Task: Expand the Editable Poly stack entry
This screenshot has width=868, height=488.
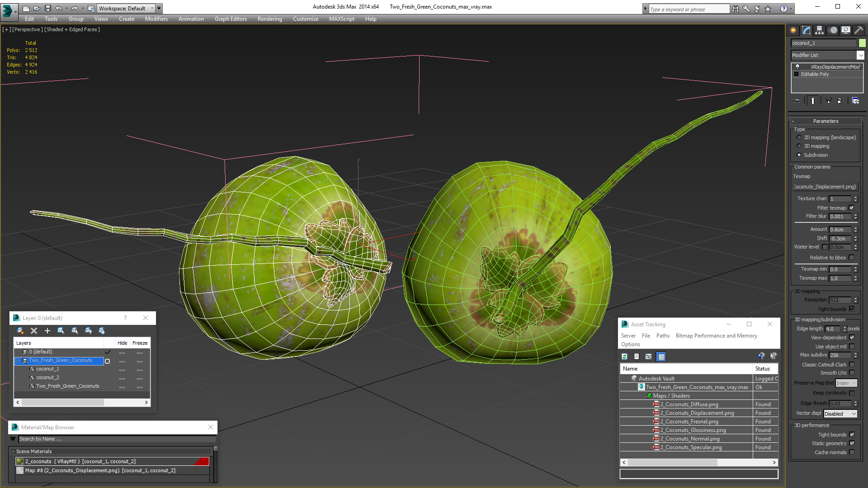Action: (x=797, y=74)
